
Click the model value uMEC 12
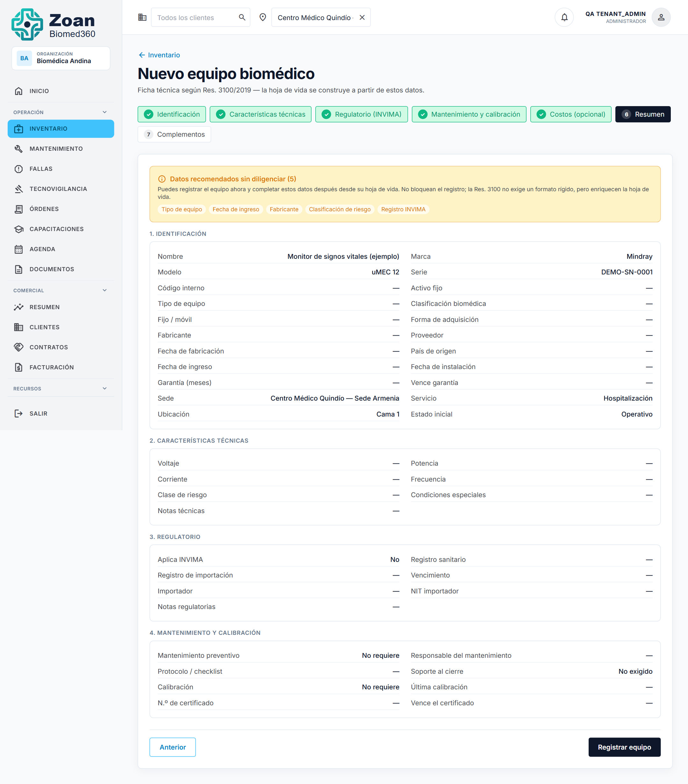[385, 272]
